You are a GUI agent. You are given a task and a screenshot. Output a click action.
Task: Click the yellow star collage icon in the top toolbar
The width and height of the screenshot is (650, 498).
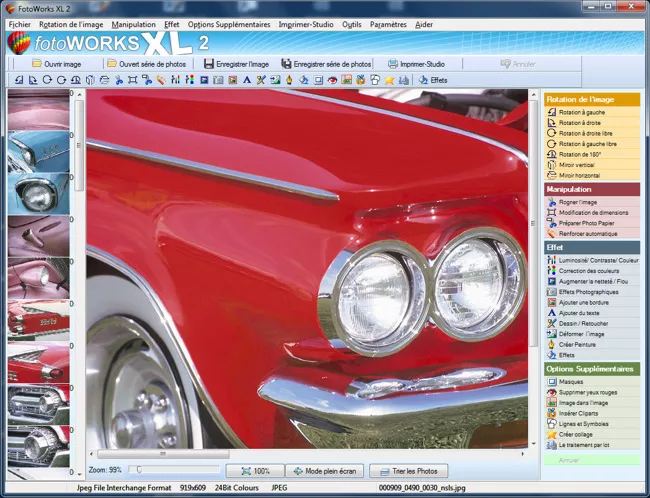click(389, 80)
